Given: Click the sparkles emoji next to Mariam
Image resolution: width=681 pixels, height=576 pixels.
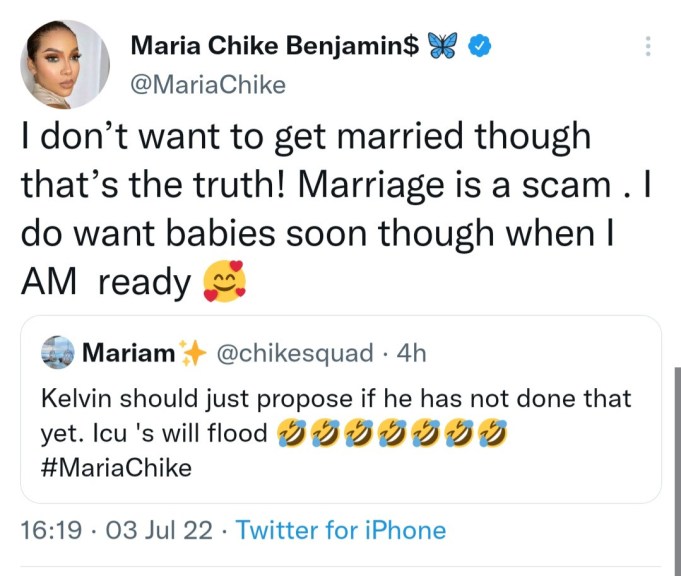Looking at the screenshot, I should point(189,353).
